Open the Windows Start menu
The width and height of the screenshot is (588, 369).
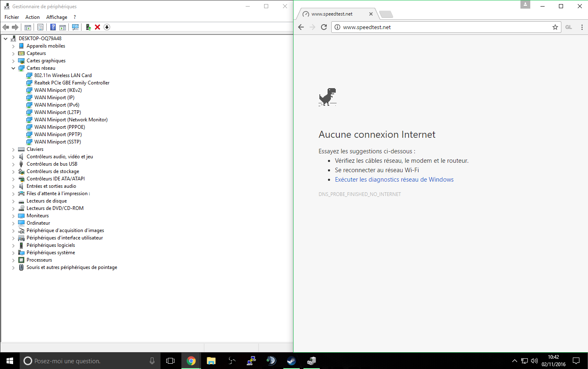10,361
